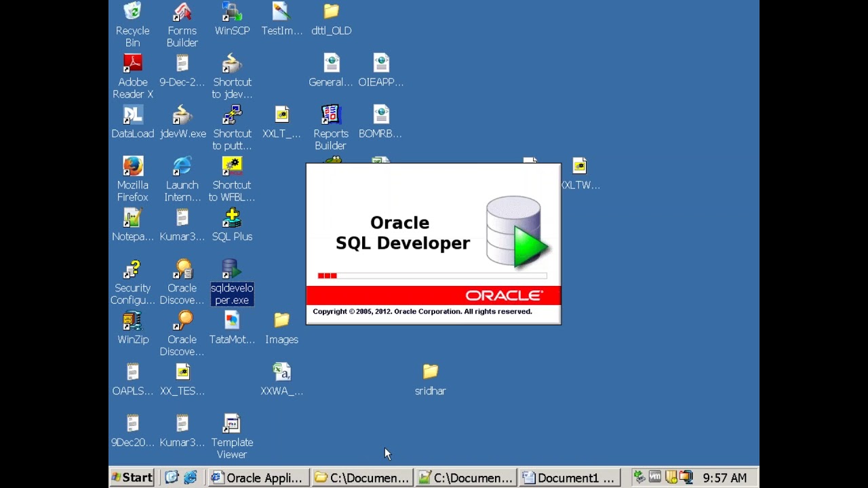This screenshot has height=488, width=868.
Task: Click the Launch Intern... Explorer icon
Action: 182,179
